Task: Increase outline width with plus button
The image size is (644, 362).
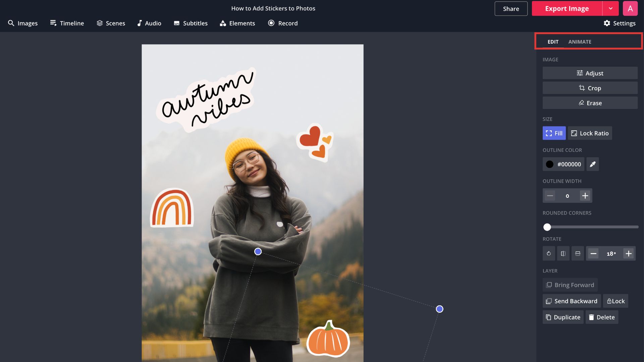Action: [585, 196]
